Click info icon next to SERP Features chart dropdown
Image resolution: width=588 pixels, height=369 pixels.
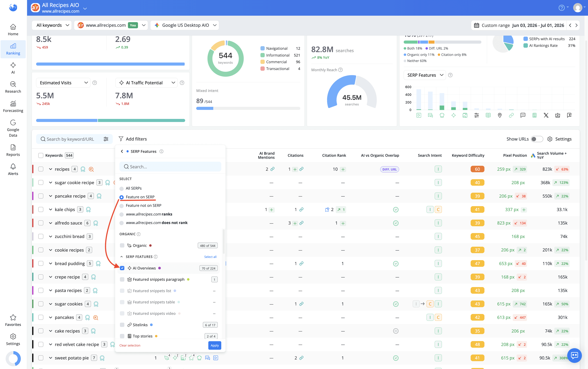pyautogui.click(x=450, y=75)
